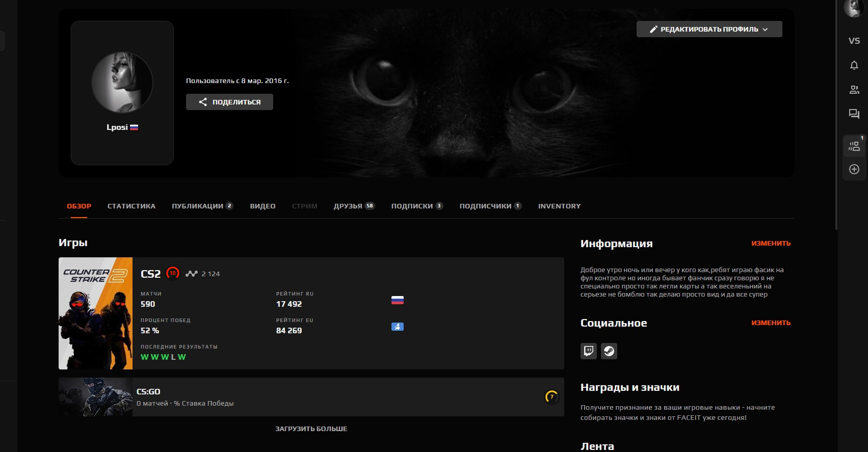Click the Информация bio paragraph
This screenshot has height=452, width=868.
tap(682, 282)
